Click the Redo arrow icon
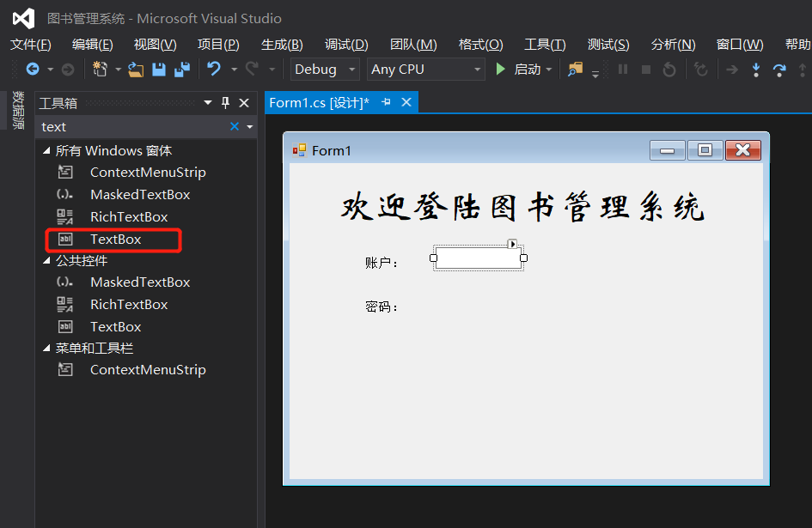 pyautogui.click(x=253, y=69)
